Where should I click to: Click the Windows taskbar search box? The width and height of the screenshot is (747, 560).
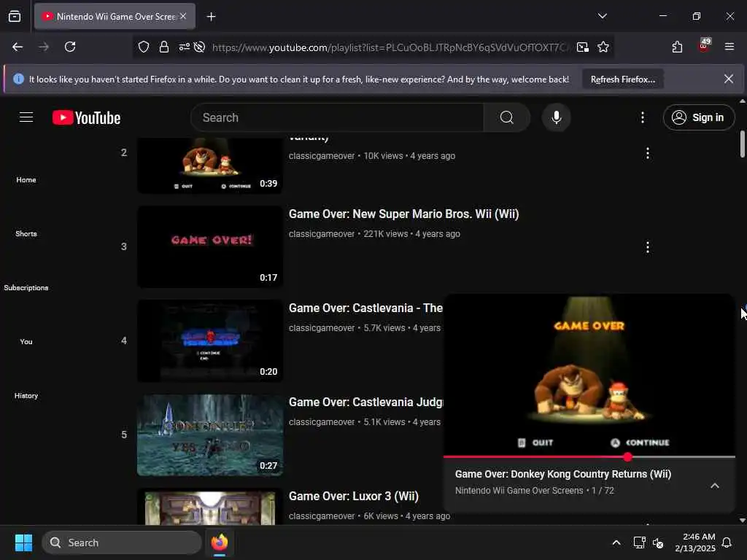coord(122,542)
